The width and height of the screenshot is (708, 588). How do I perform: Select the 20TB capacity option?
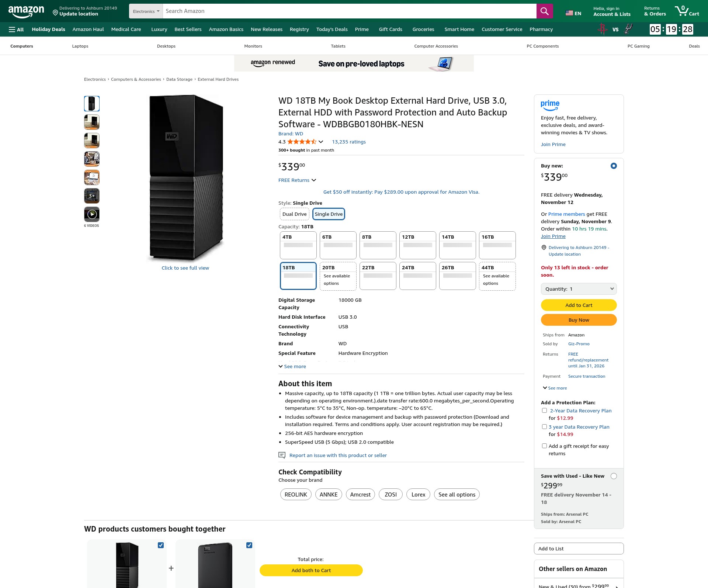[338, 276]
